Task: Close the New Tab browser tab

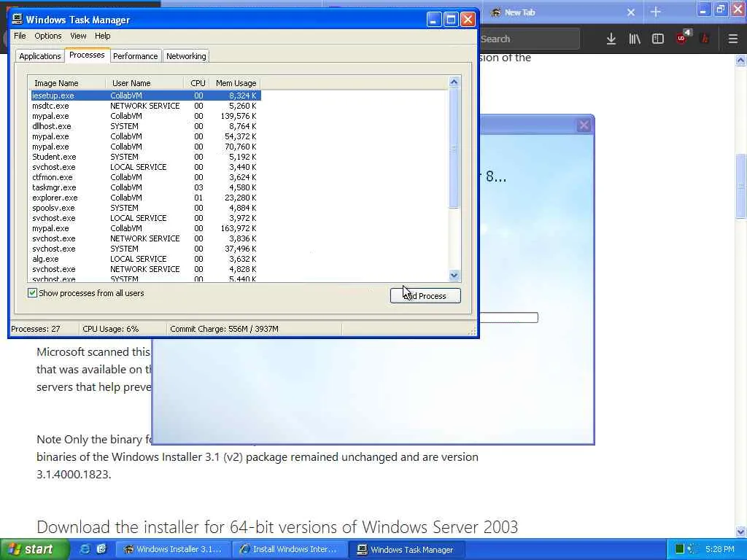Action: 631,12
